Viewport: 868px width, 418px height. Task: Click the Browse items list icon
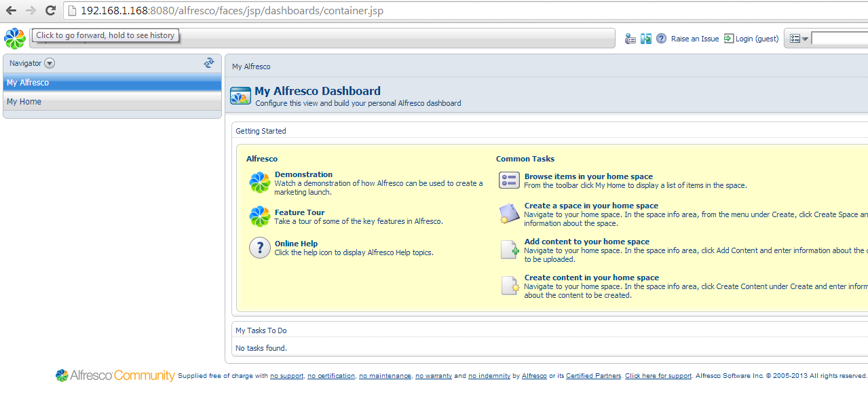click(x=509, y=180)
